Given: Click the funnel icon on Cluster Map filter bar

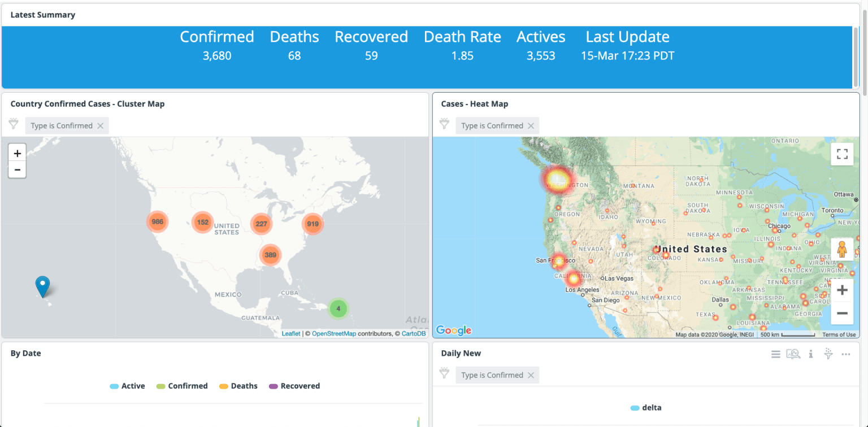Looking at the screenshot, I should [13, 125].
